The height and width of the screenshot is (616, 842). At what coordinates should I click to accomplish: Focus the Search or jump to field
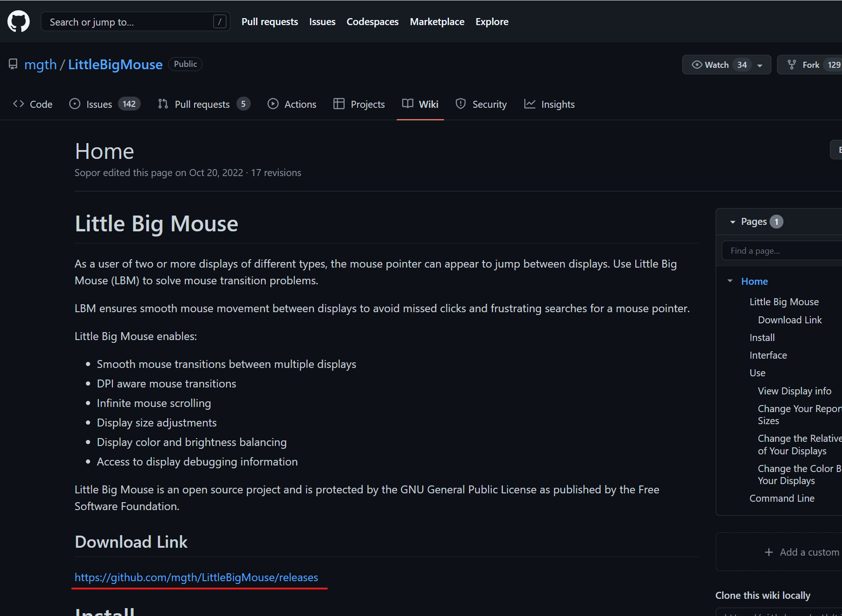pos(136,21)
